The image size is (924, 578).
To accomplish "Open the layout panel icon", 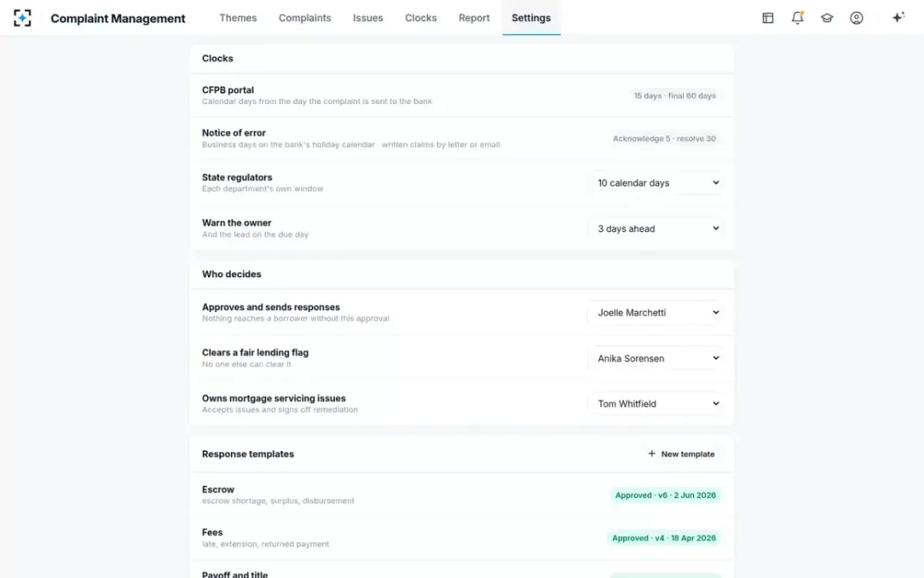I will click(768, 18).
